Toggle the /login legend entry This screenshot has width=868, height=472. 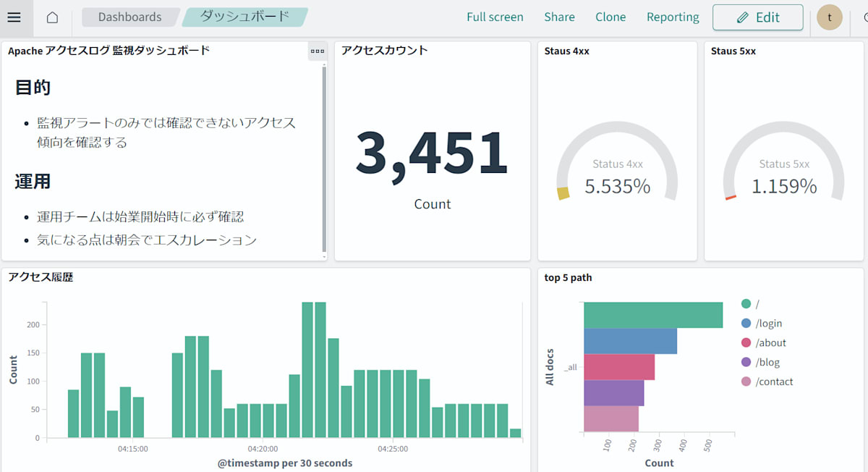pos(762,324)
